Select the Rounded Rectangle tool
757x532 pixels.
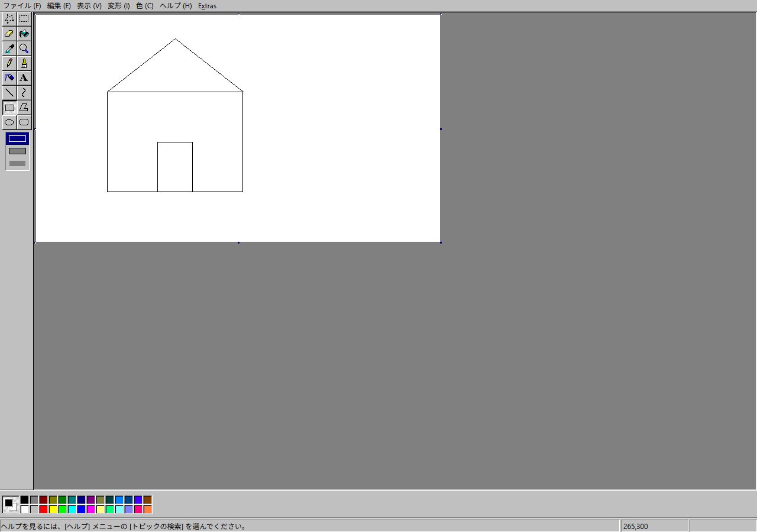tap(24, 122)
